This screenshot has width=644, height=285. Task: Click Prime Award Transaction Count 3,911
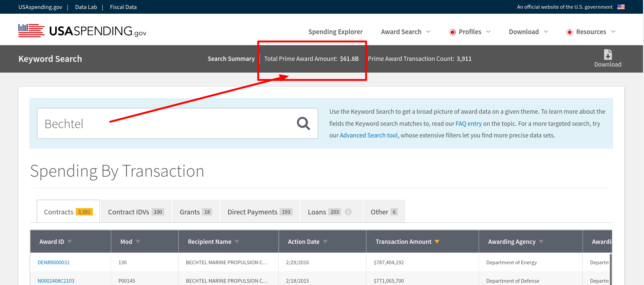420,59
